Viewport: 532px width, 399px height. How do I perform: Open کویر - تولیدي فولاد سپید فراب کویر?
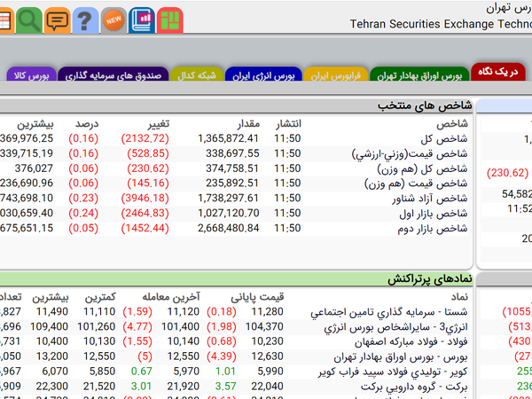click(x=393, y=372)
